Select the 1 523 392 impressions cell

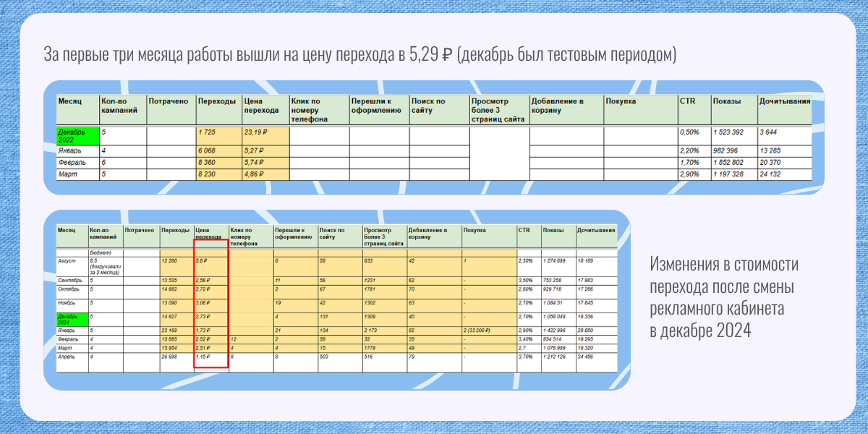(733, 133)
